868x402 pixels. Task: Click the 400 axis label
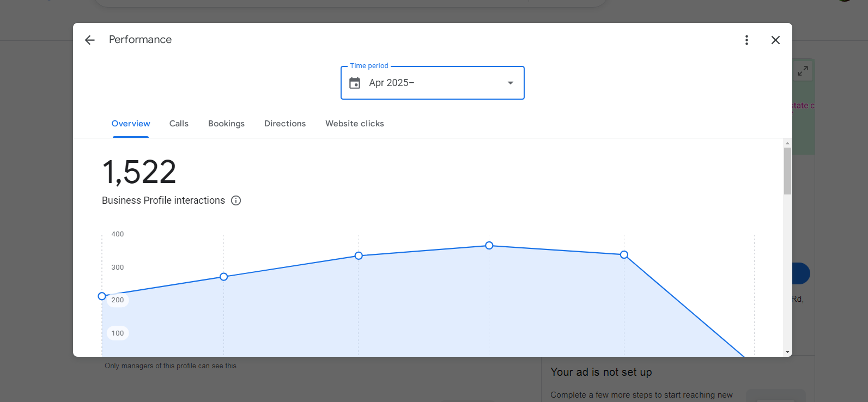click(x=118, y=234)
